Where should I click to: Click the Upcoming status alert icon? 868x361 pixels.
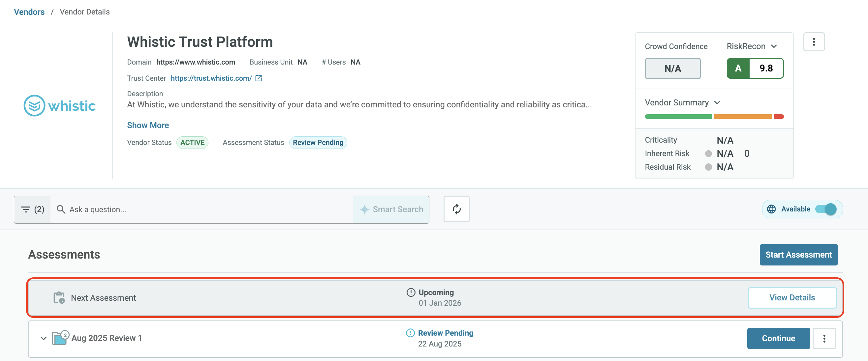point(411,292)
